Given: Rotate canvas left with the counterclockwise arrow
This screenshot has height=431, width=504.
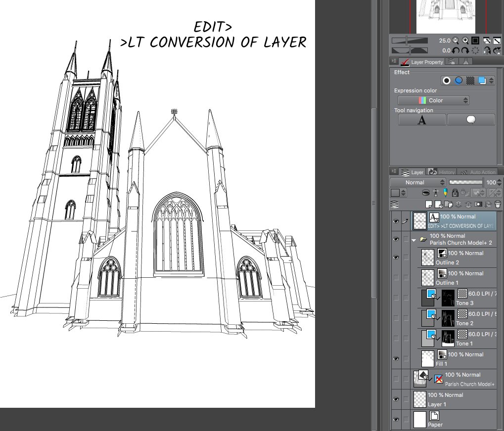Looking at the screenshot, I should click(457, 50).
